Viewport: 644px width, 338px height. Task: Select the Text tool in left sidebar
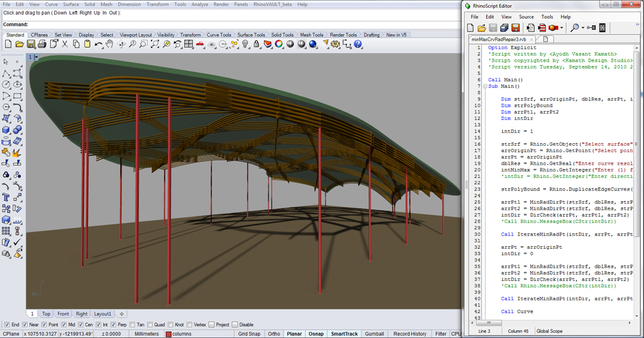(6, 198)
